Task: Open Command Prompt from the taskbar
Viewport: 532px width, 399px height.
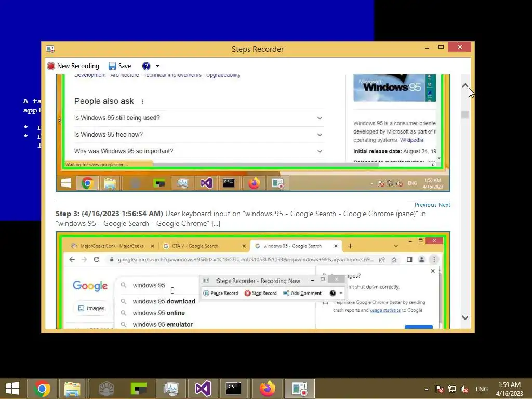Action: [x=233, y=389]
